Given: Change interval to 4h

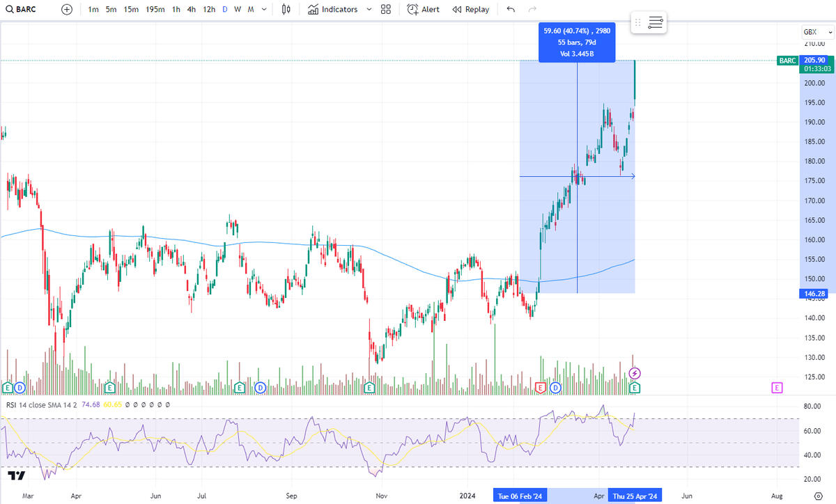Looking at the screenshot, I should 192,10.
